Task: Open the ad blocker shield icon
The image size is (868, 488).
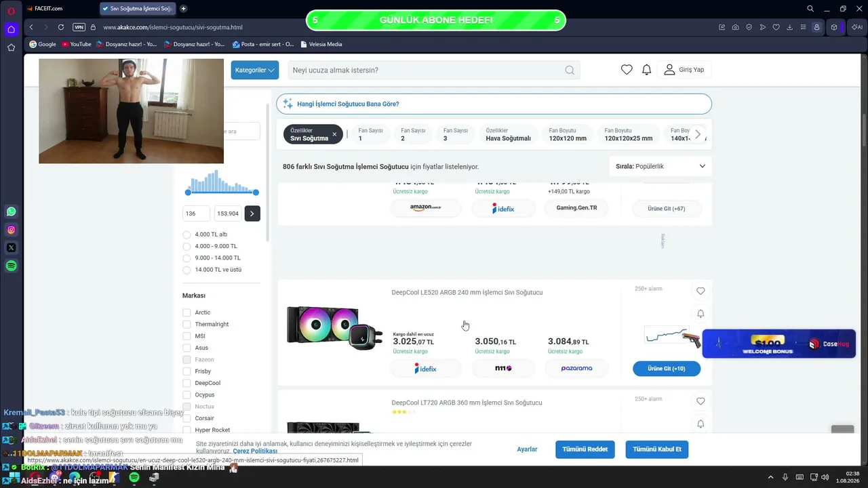Action: [749, 27]
